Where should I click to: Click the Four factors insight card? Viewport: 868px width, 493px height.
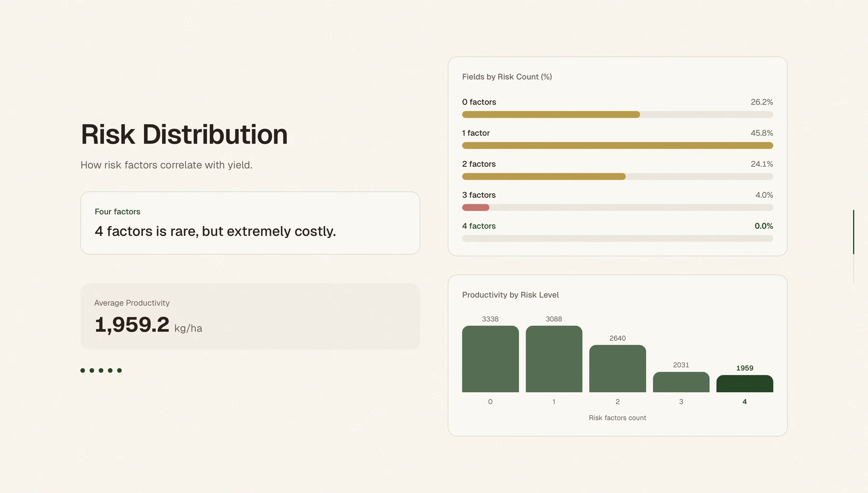click(x=250, y=223)
